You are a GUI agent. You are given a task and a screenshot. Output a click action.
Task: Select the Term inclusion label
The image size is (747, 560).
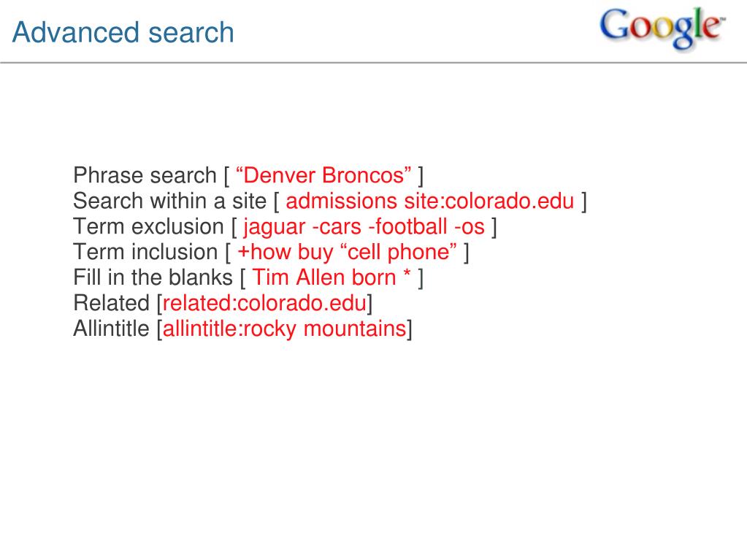pyautogui.click(x=146, y=253)
